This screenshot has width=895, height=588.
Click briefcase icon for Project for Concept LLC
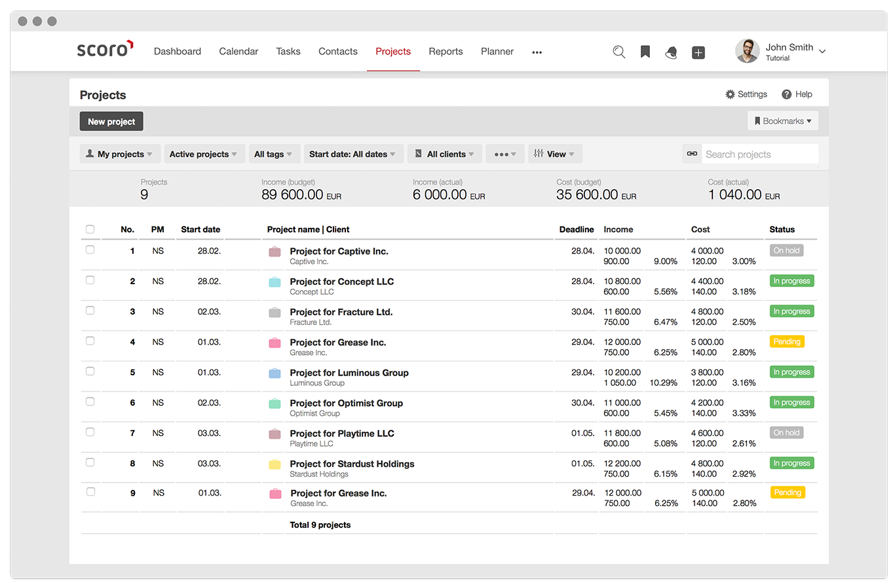(x=275, y=282)
